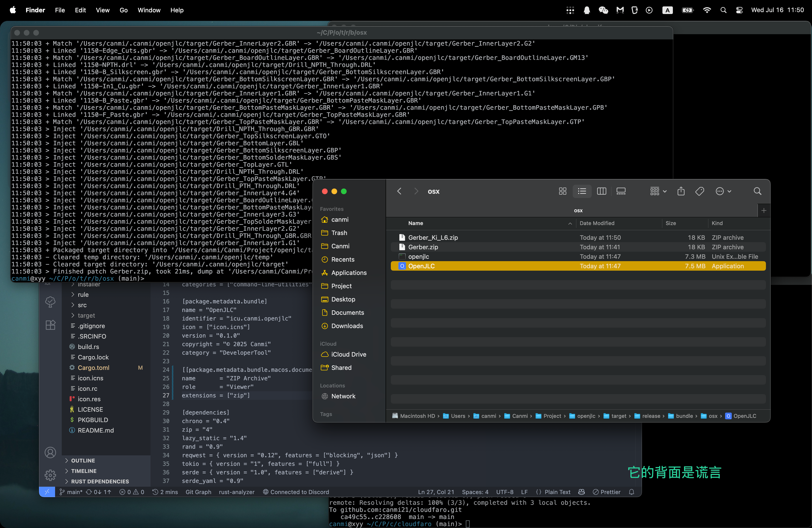The height and width of the screenshot is (528, 812).
Task: Open Finder search magnifier
Action: click(x=757, y=191)
